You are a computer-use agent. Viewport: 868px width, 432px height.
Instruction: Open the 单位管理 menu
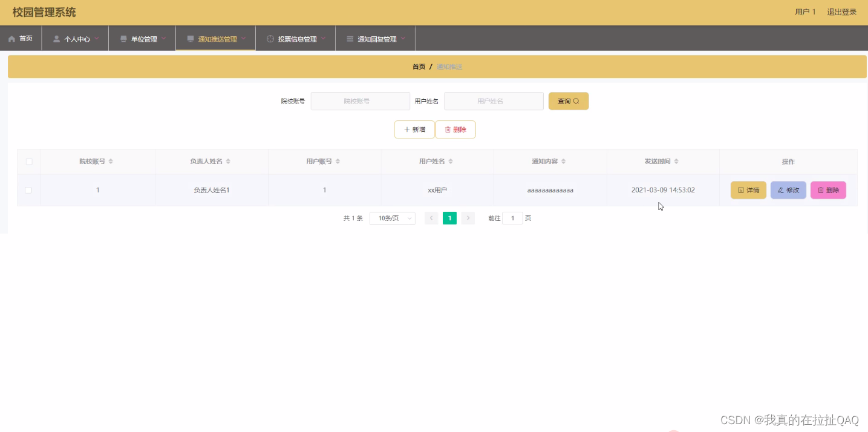[x=142, y=39]
